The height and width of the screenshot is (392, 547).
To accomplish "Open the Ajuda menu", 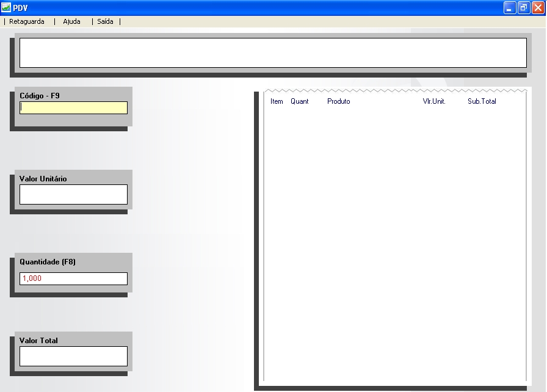I will point(71,21).
